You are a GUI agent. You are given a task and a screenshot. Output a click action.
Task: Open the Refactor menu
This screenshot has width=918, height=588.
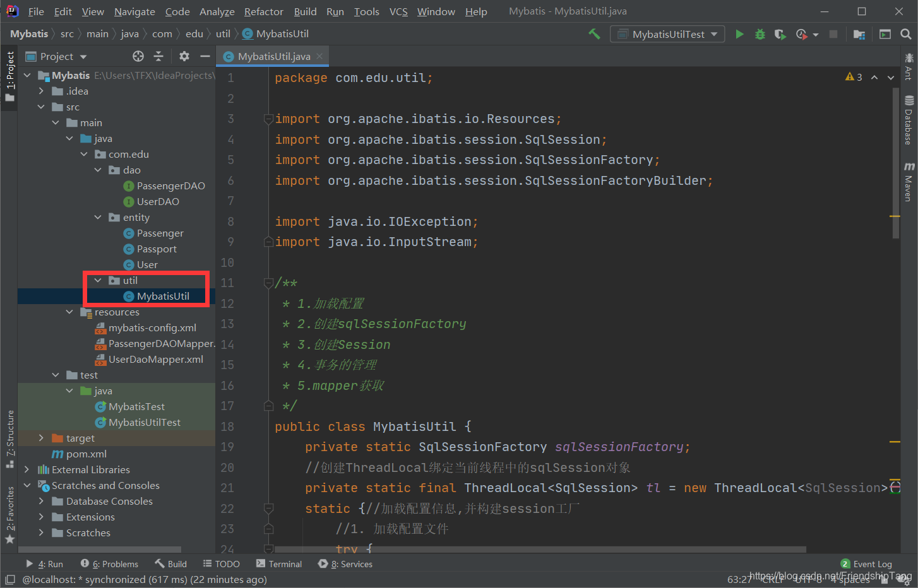pos(264,11)
